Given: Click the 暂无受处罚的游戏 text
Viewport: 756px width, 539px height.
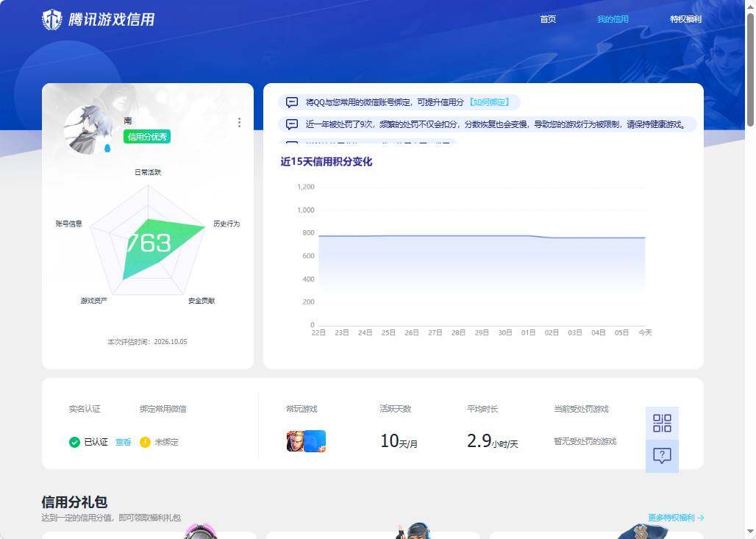Looking at the screenshot, I should click(585, 442).
